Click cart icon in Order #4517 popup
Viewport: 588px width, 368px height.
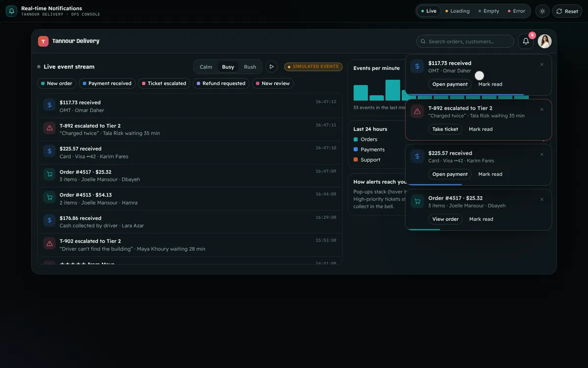coord(417,201)
